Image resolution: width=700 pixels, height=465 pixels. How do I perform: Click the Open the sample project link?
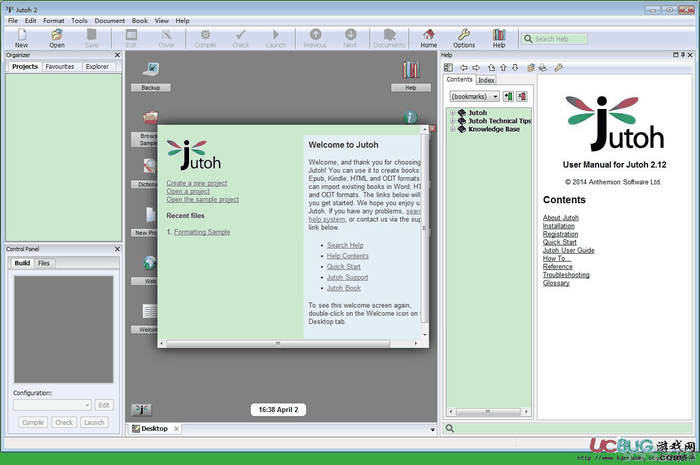click(x=203, y=199)
